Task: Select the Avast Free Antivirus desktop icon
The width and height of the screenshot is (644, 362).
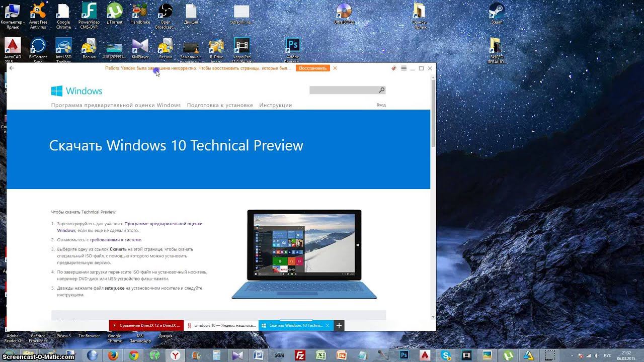Action: coord(38,15)
